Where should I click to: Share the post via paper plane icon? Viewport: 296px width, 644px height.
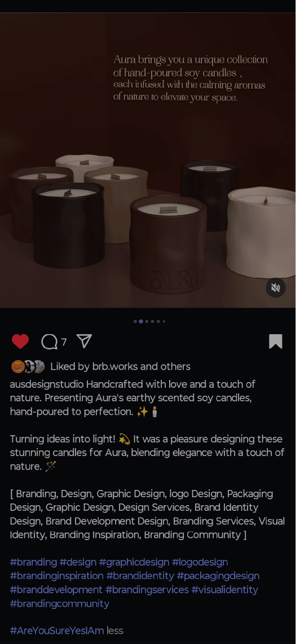pos(84,341)
